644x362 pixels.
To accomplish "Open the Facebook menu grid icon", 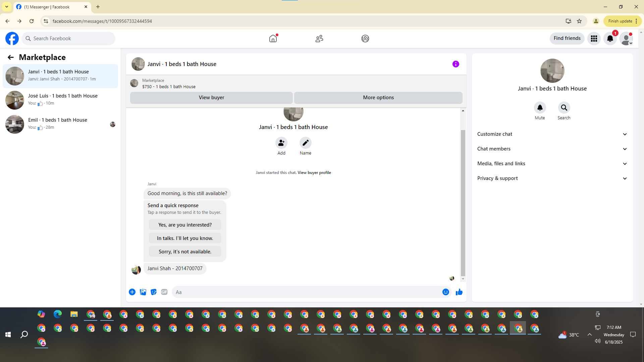I will coord(594,39).
